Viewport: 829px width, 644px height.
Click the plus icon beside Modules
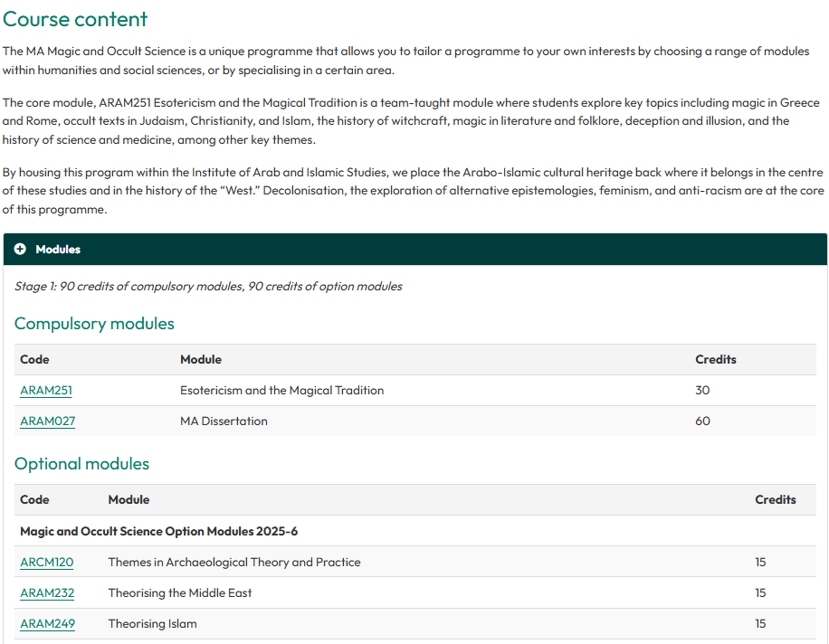click(x=20, y=250)
